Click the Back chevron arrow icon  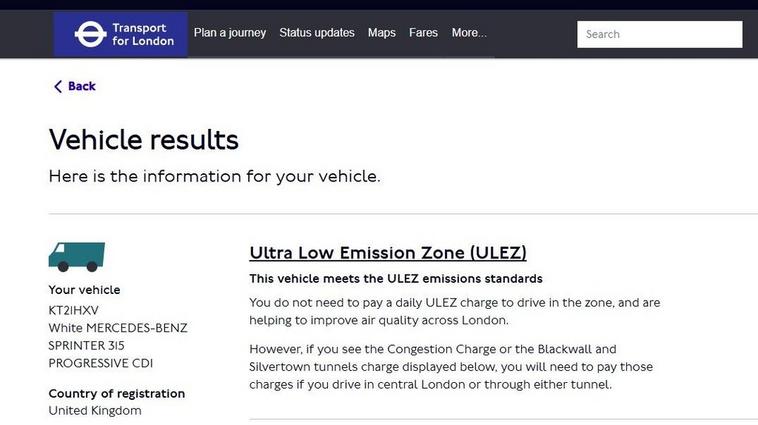pos(58,87)
